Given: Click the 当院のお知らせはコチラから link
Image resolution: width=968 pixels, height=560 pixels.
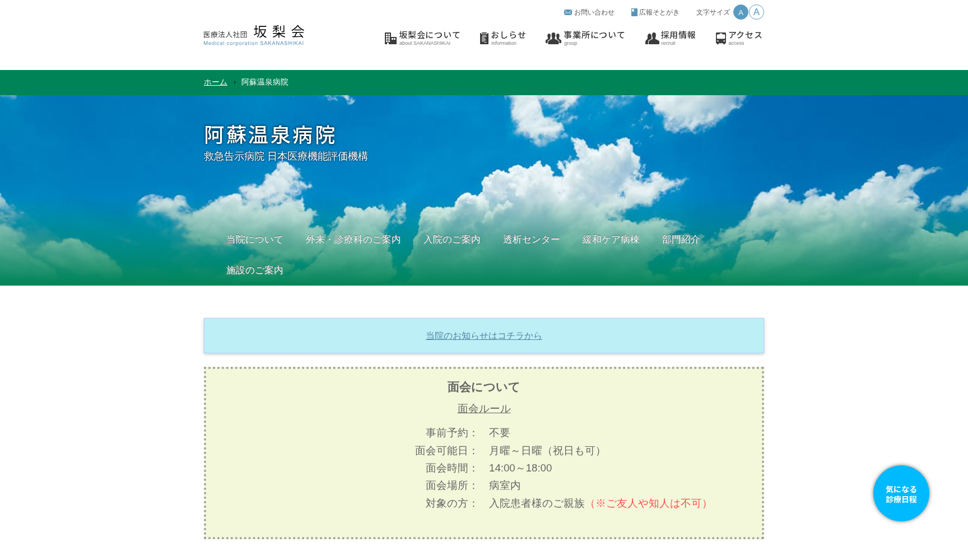Looking at the screenshot, I should point(483,336).
